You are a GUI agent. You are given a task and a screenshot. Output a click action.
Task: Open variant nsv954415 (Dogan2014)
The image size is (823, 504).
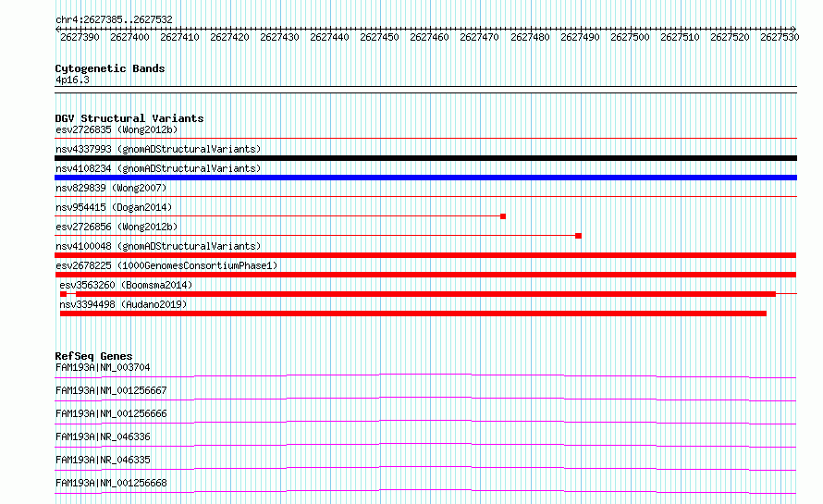(114, 207)
